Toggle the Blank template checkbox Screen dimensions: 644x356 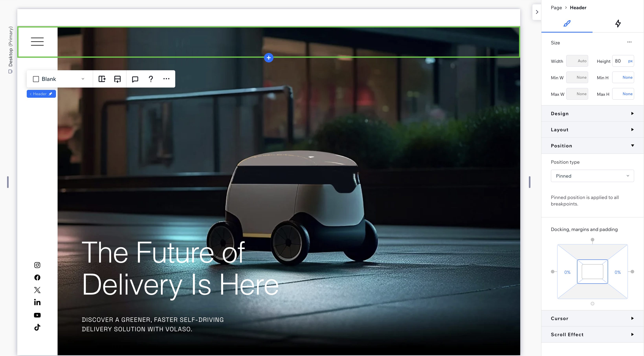coord(36,79)
